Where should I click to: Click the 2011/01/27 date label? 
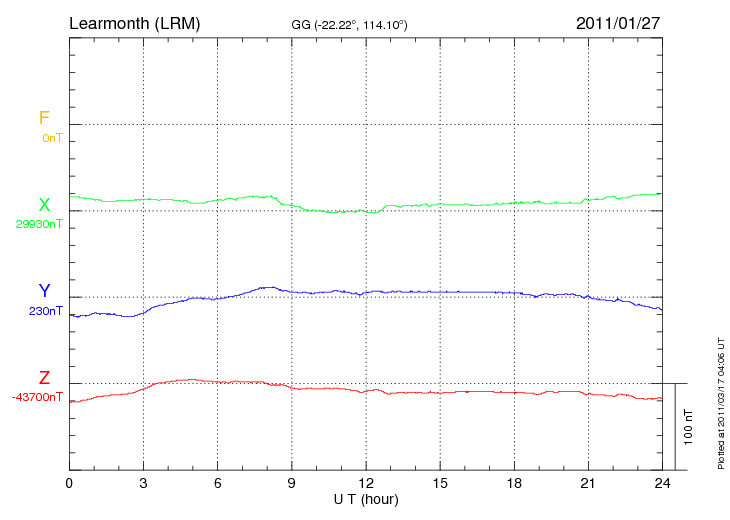pyautogui.click(x=619, y=22)
